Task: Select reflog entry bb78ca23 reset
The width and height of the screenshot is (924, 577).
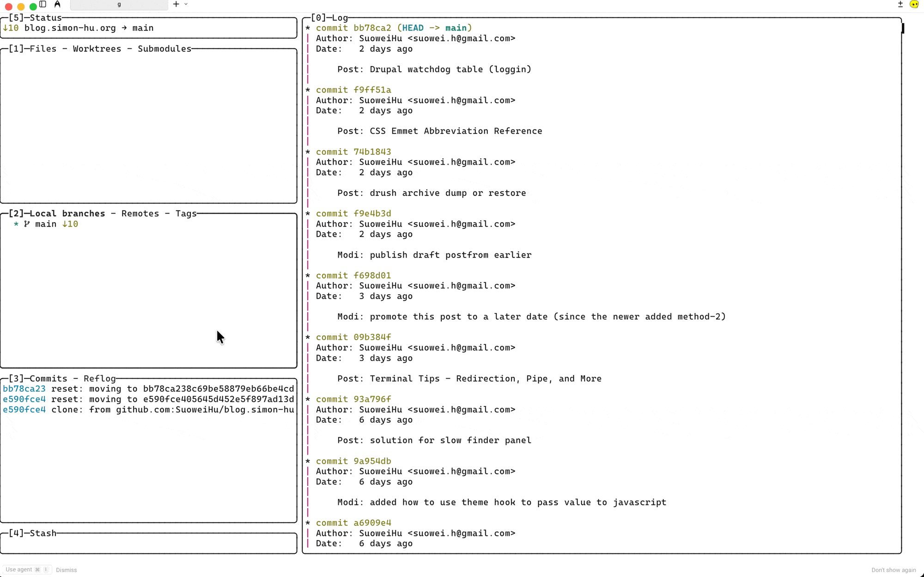Action: [148, 389]
